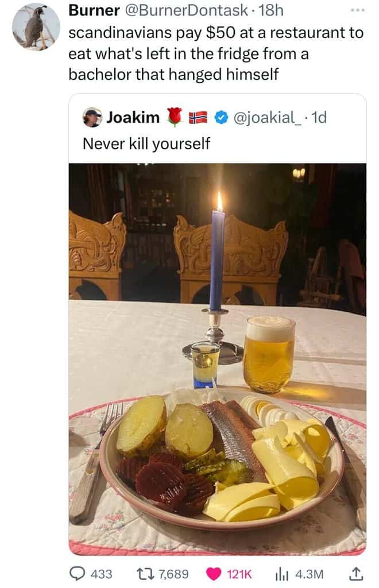
Task: Open the 1d timestamp on quoted tweet
Action: [319, 118]
